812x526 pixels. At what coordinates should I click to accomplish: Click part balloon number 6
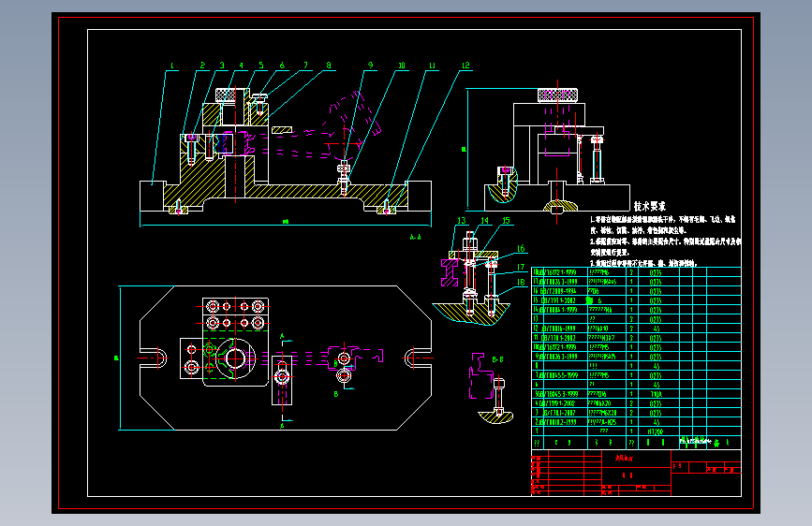tap(282, 66)
